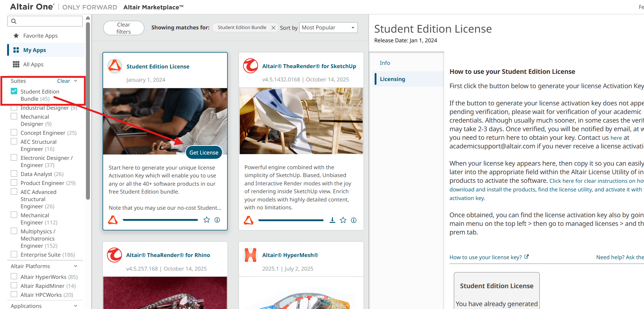644x309 pixels.
Task: Check Product Engineer suite
Action: (14, 182)
